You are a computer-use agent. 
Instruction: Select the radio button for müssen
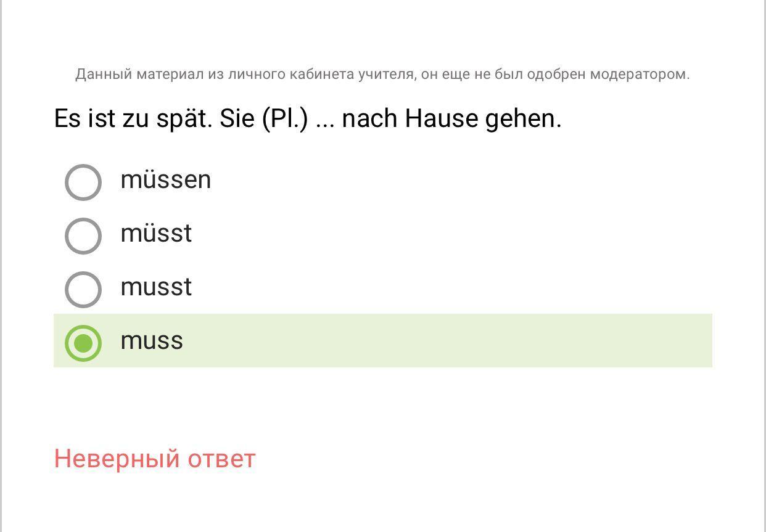(x=83, y=182)
